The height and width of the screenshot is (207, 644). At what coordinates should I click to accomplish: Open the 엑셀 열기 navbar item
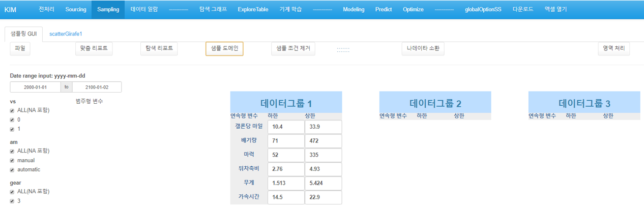click(555, 9)
